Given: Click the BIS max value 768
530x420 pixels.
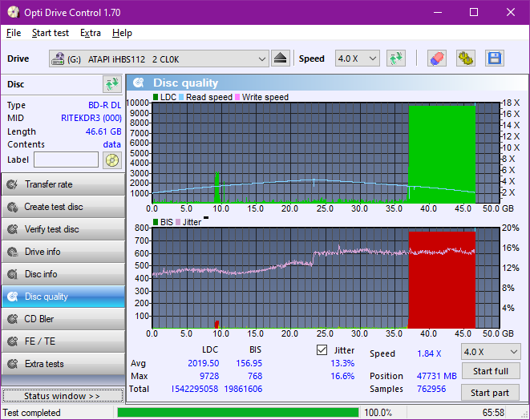Looking at the screenshot, I should pos(255,376).
